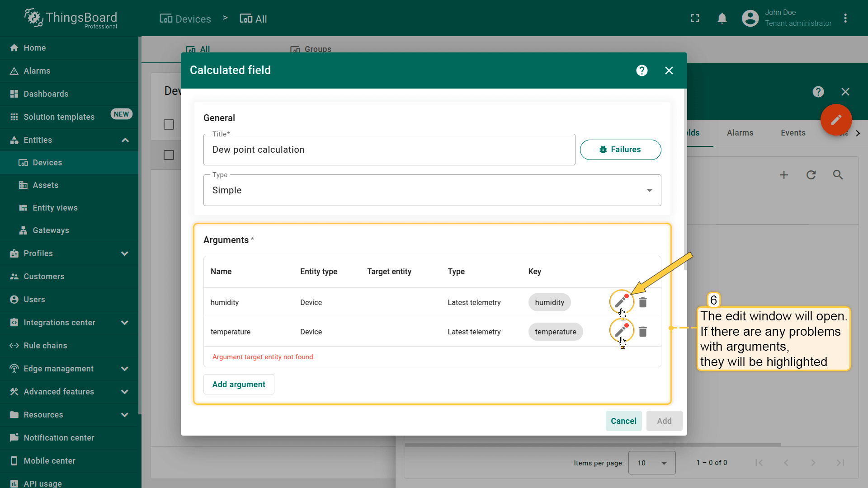The image size is (868, 488).
Task: Click the plus icon to add calculated field
Action: (x=784, y=175)
